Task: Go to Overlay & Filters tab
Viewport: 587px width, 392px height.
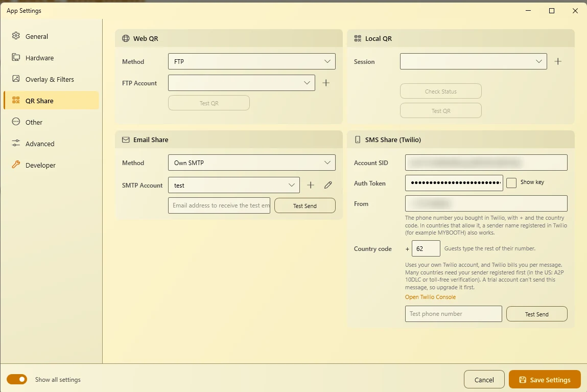Action: (x=51, y=79)
